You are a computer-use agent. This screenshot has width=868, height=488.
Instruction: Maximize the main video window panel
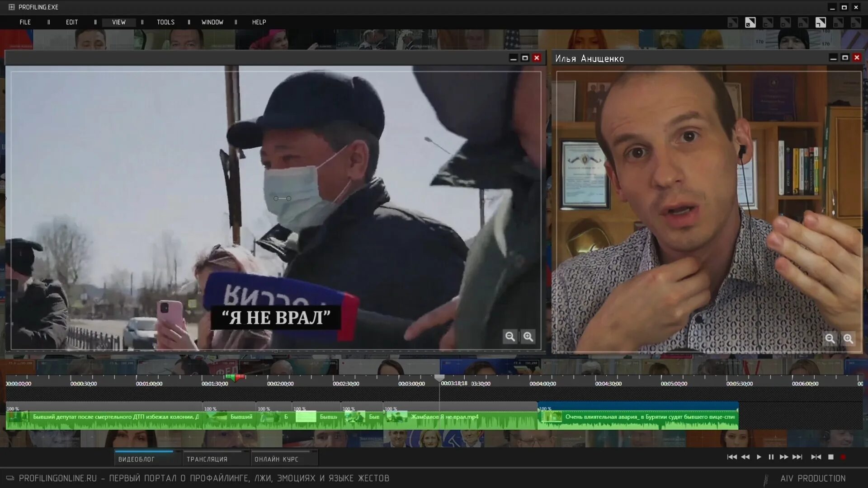tap(525, 58)
